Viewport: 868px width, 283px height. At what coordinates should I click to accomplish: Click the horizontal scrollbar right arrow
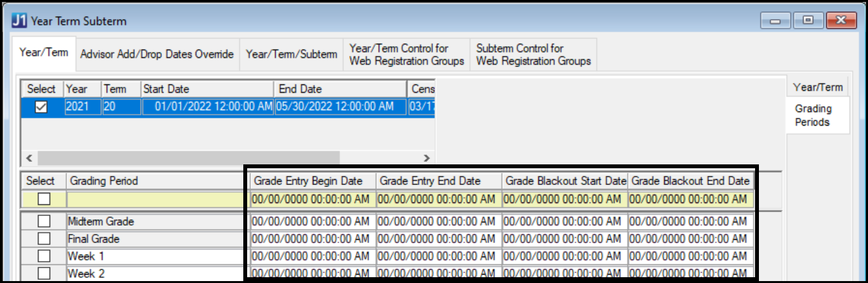pyautogui.click(x=426, y=158)
